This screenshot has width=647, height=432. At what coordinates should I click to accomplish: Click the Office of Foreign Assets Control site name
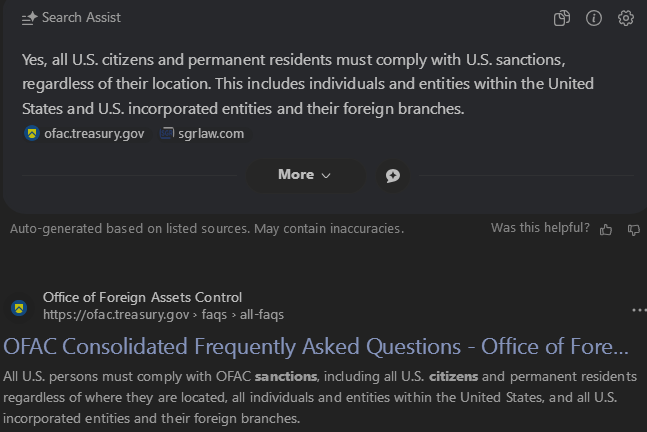(142, 297)
